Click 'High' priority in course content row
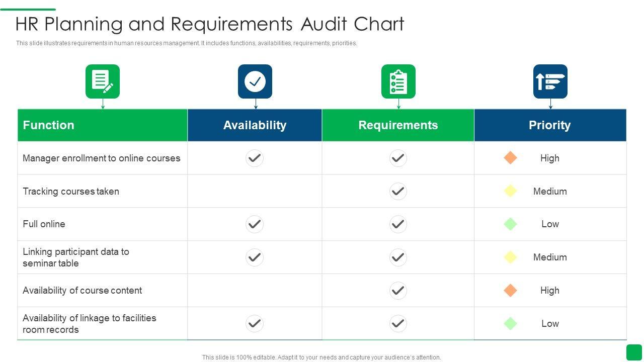Viewport: 644px width, 362px height. pyautogui.click(x=550, y=290)
